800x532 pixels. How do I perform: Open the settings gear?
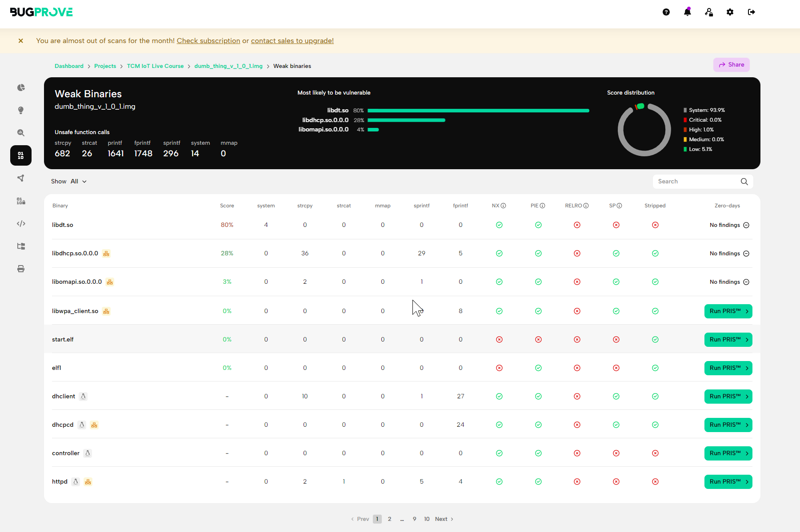[x=730, y=12]
